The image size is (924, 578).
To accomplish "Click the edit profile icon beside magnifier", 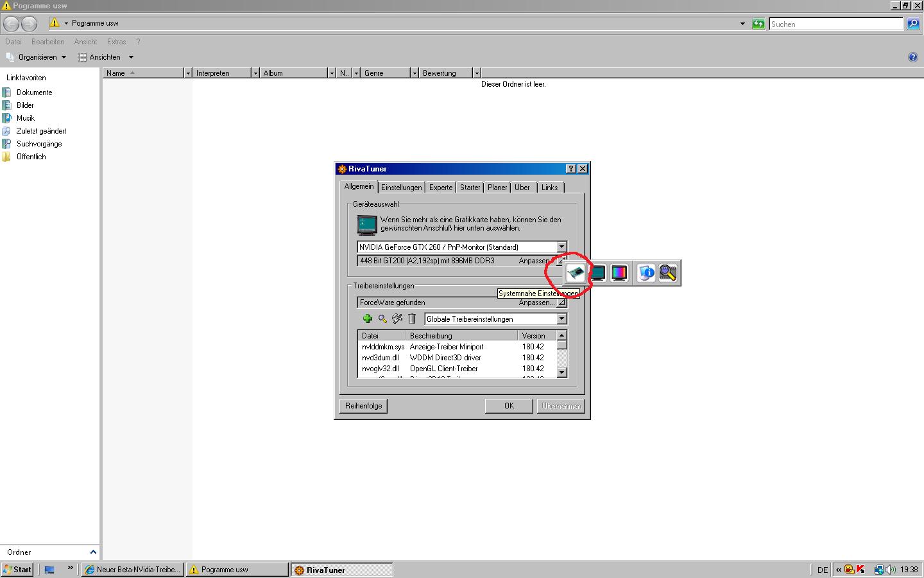I will [397, 319].
